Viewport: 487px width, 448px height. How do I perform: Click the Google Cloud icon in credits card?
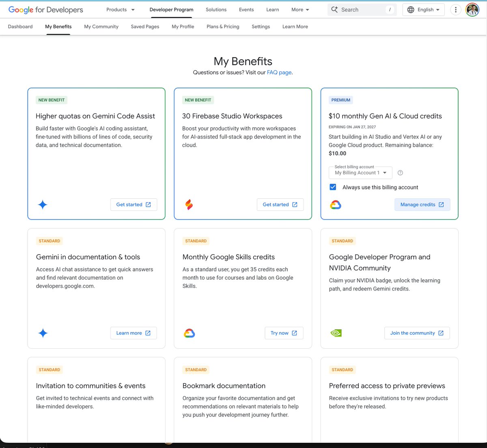(336, 205)
